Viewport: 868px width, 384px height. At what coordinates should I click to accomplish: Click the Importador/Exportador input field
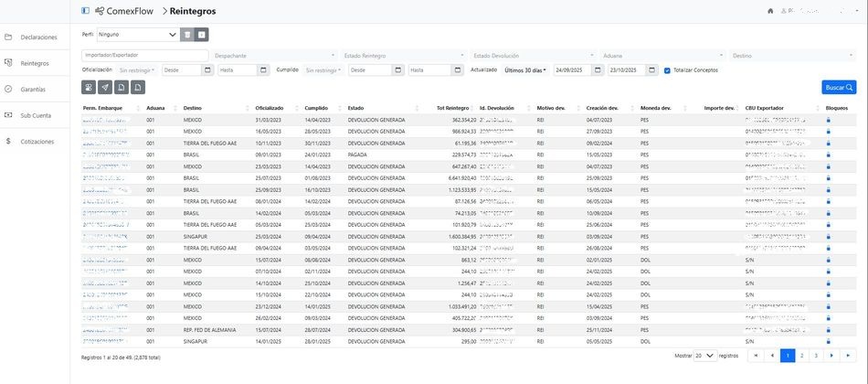point(143,55)
